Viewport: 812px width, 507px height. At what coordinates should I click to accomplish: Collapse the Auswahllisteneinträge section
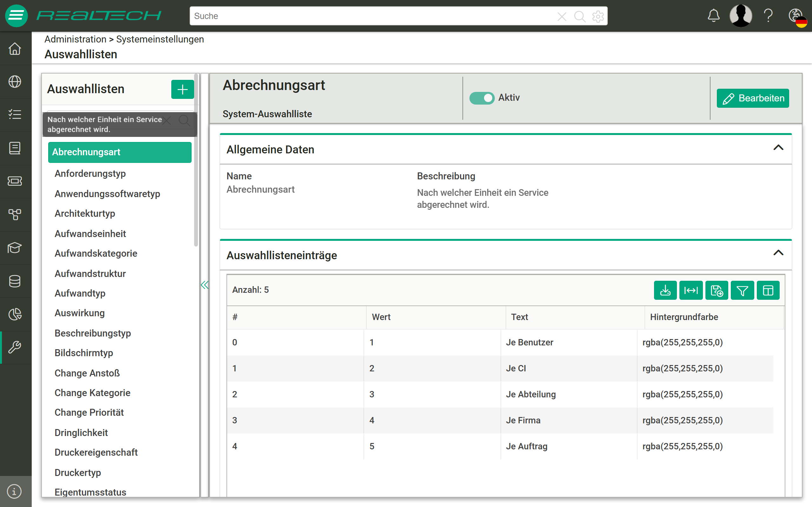778,253
